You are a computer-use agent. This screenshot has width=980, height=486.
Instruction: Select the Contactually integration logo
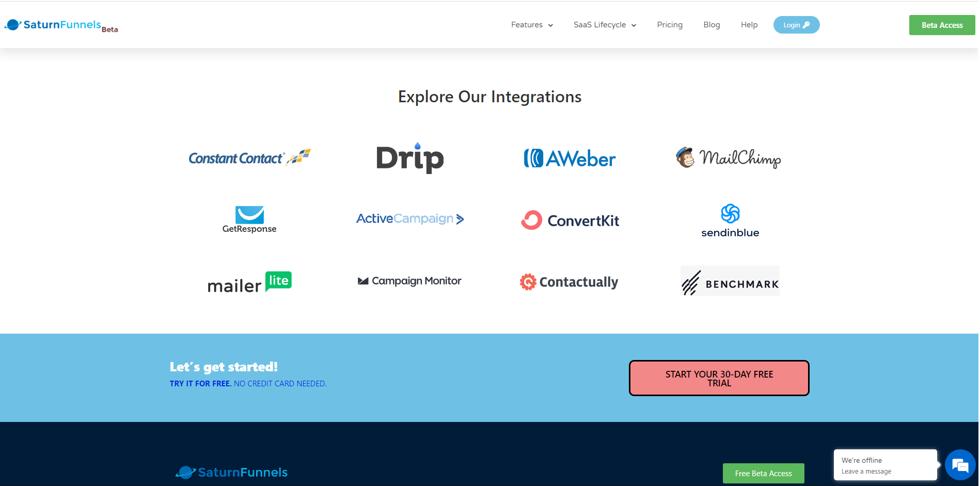tap(569, 282)
